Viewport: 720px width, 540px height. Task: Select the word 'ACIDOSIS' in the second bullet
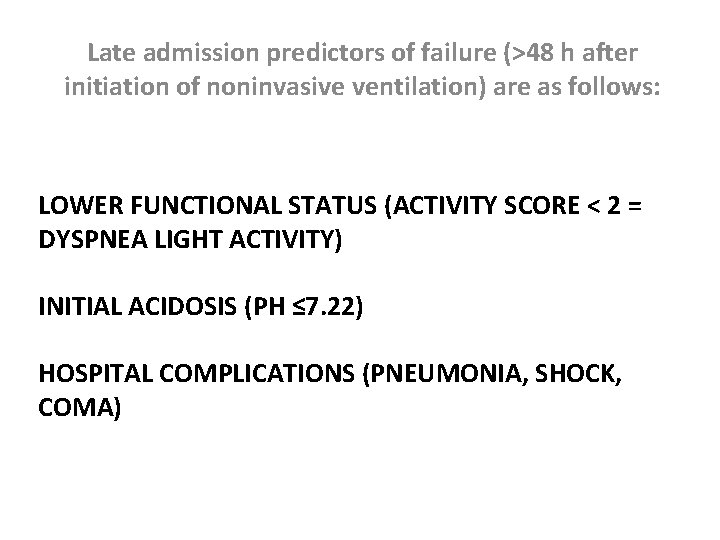coord(182,306)
